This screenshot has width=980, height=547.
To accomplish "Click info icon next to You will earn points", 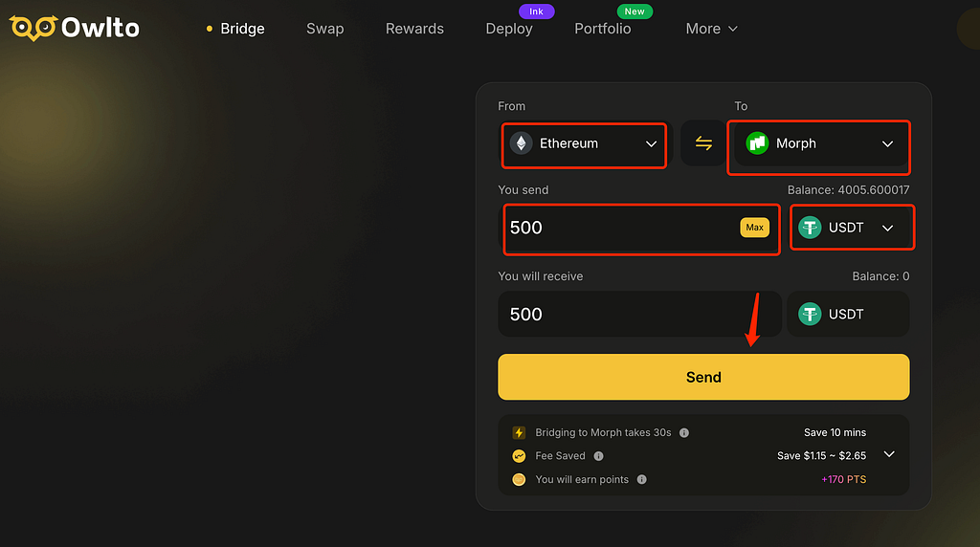I will point(642,479).
